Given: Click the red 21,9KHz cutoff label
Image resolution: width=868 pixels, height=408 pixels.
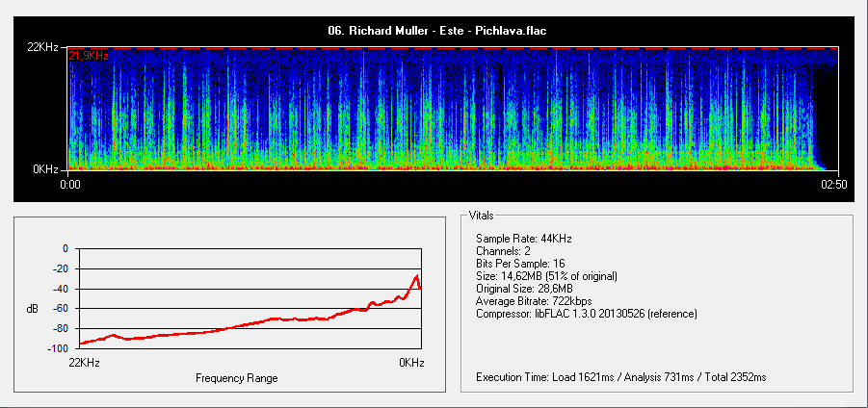Looking at the screenshot, I should [x=88, y=56].
